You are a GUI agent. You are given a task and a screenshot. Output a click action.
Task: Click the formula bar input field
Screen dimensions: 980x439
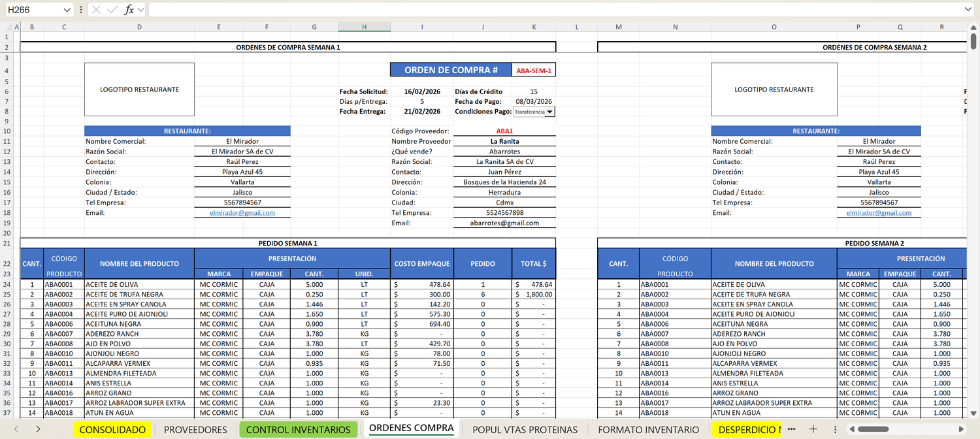coord(555,10)
